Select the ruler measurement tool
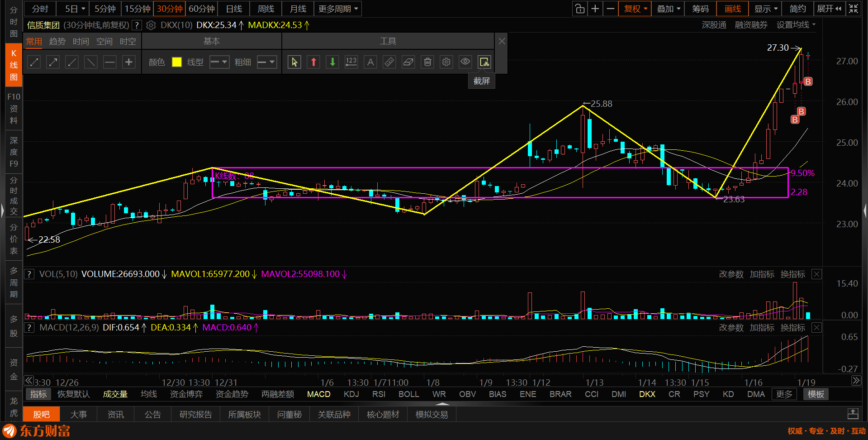 389,62
